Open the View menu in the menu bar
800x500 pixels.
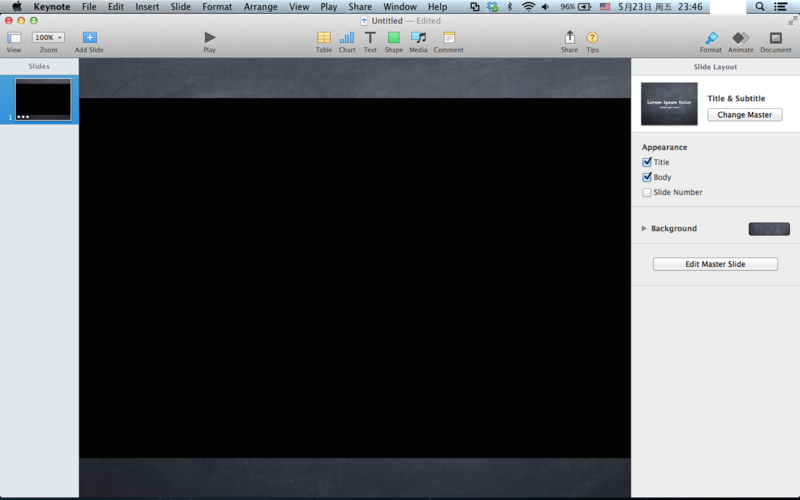tap(299, 7)
